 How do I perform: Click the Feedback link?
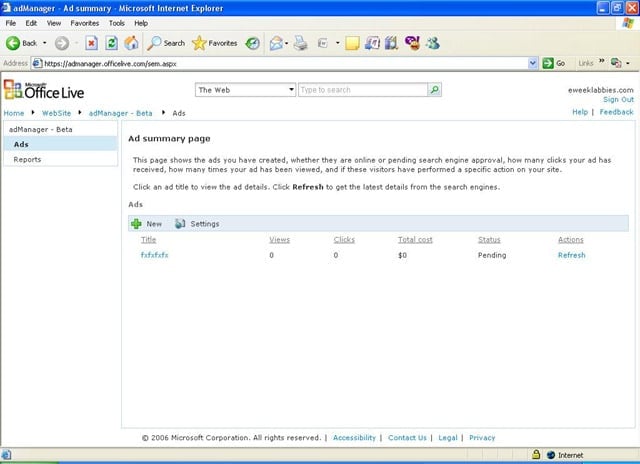click(616, 112)
